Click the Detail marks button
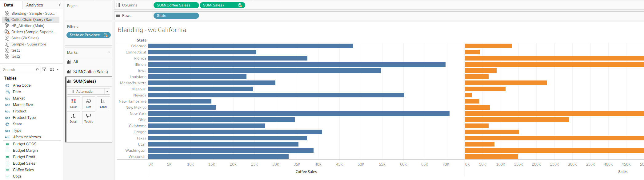 click(74, 118)
